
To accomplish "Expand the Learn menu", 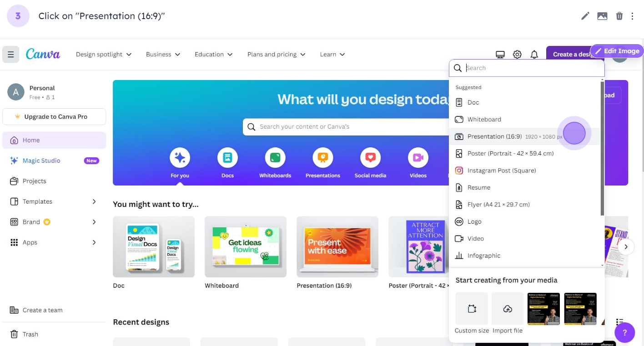I will (332, 55).
